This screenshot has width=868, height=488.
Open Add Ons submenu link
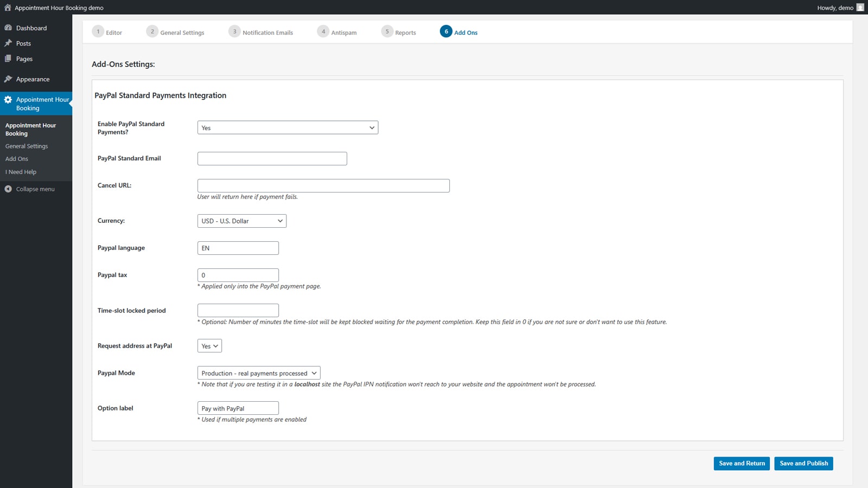(x=17, y=159)
